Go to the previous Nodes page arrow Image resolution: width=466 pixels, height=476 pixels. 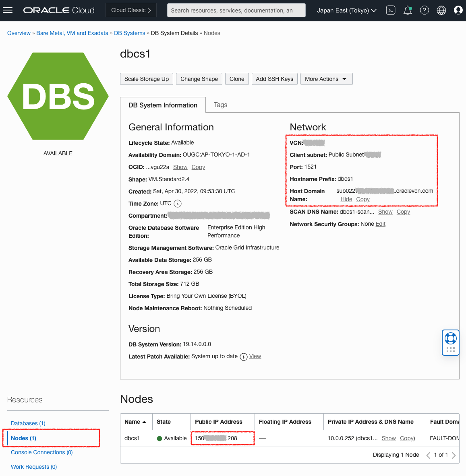pos(428,455)
